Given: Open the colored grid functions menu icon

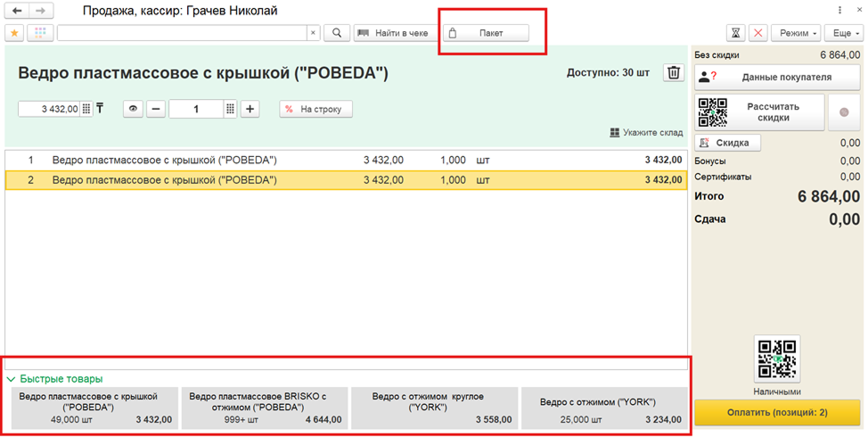Looking at the screenshot, I should (40, 33).
